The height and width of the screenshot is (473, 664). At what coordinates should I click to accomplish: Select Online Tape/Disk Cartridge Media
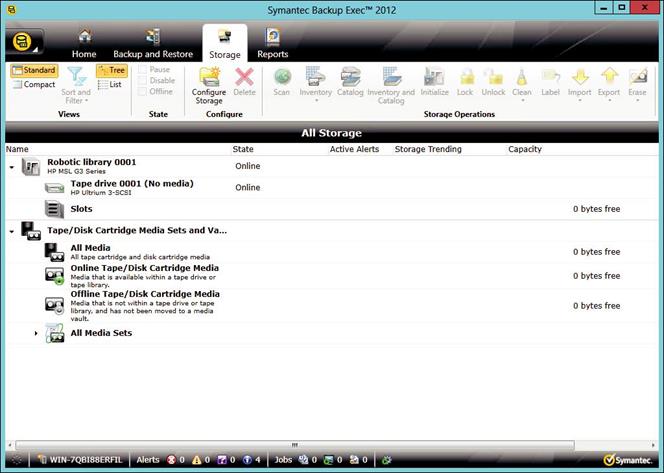[x=332, y=276]
